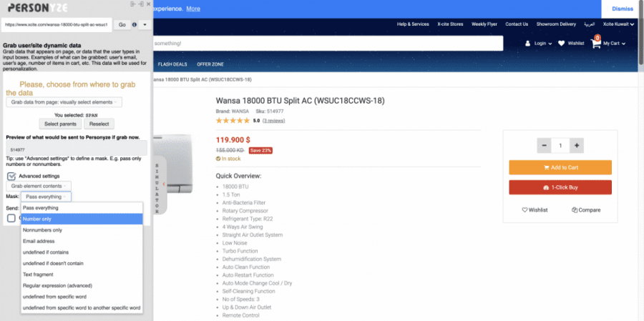Image resolution: width=644 pixels, height=321 pixels.
Task: Click the Wishlist heart icon in header
Action: 562,43
